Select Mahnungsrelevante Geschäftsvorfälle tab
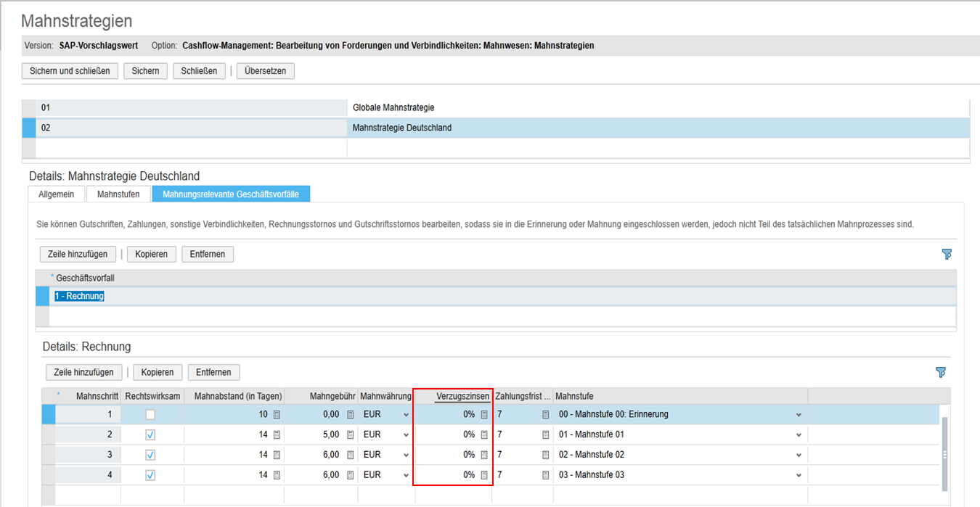The height and width of the screenshot is (507, 980). pyautogui.click(x=231, y=194)
